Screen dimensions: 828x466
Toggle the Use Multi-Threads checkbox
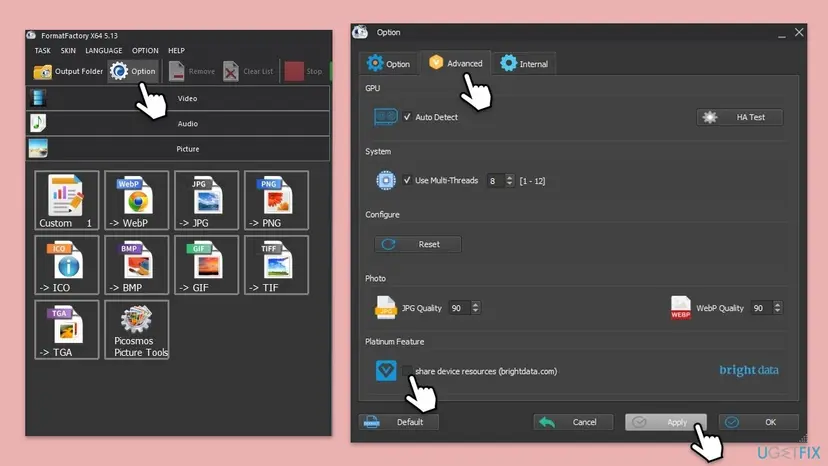point(407,180)
